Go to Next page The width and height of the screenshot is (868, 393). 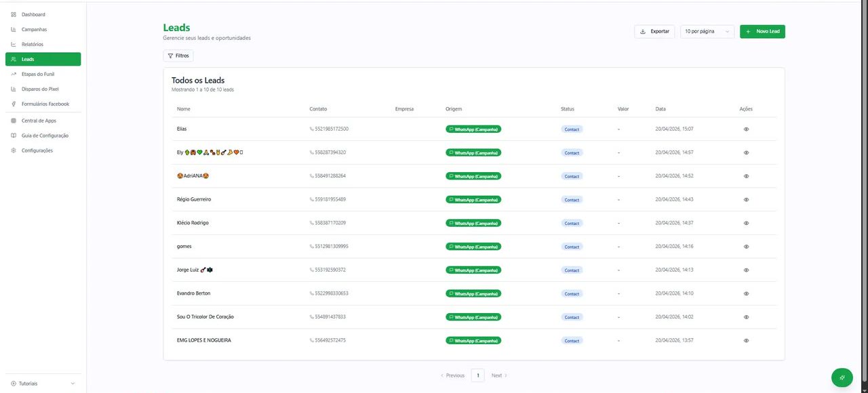(x=499, y=375)
